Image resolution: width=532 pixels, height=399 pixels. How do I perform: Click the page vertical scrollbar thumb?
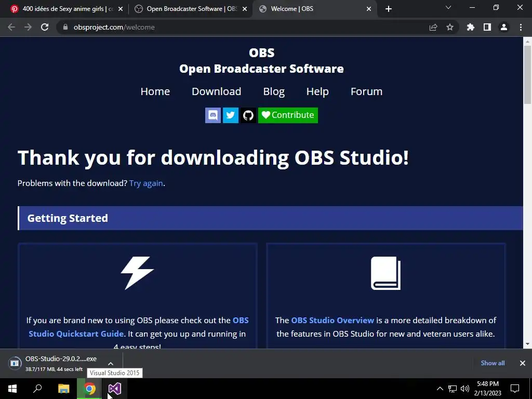coord(527,75)
